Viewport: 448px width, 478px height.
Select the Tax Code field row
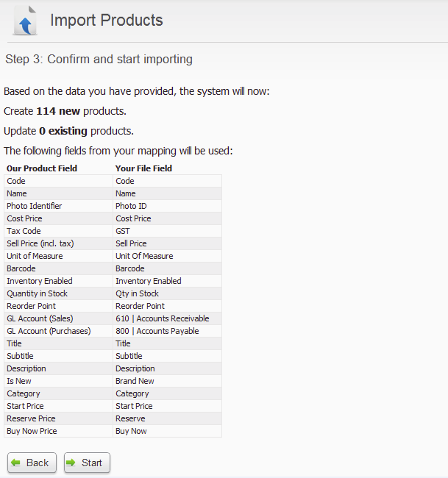coord(113,231)
